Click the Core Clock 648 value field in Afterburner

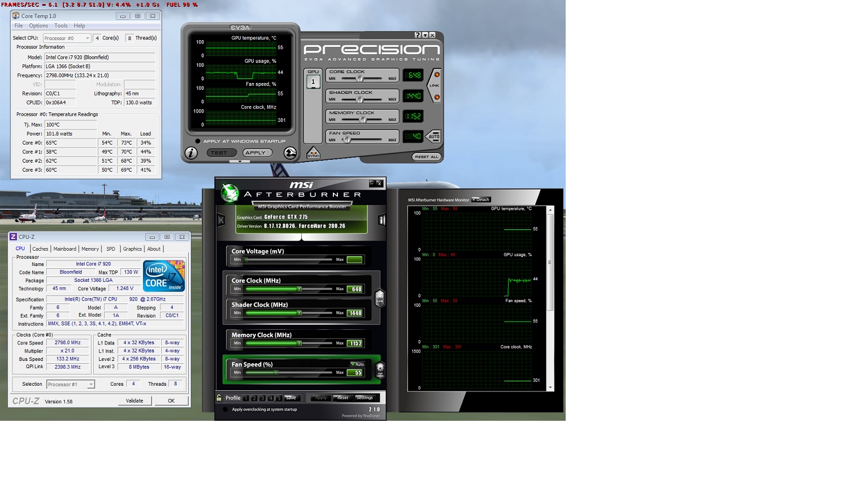click(x=355, y=289)
